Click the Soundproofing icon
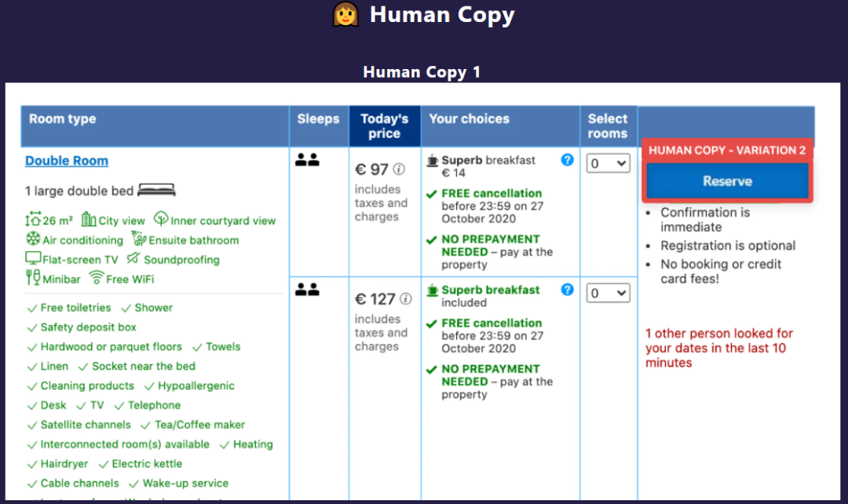This screenshot has width=848, height=504. click(133, 258)
